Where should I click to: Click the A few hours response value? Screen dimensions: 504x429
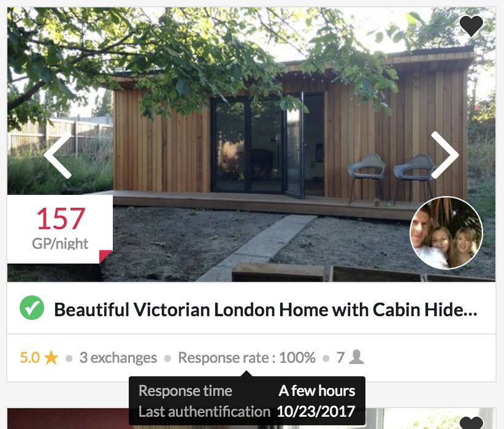[x=316, y=391]
